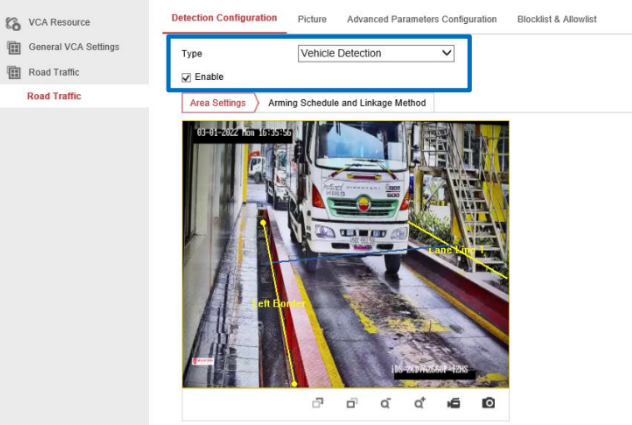Click the second window-size icon below the preview
The height and width of the screenshot is (425, 632).
coord(351,403)
